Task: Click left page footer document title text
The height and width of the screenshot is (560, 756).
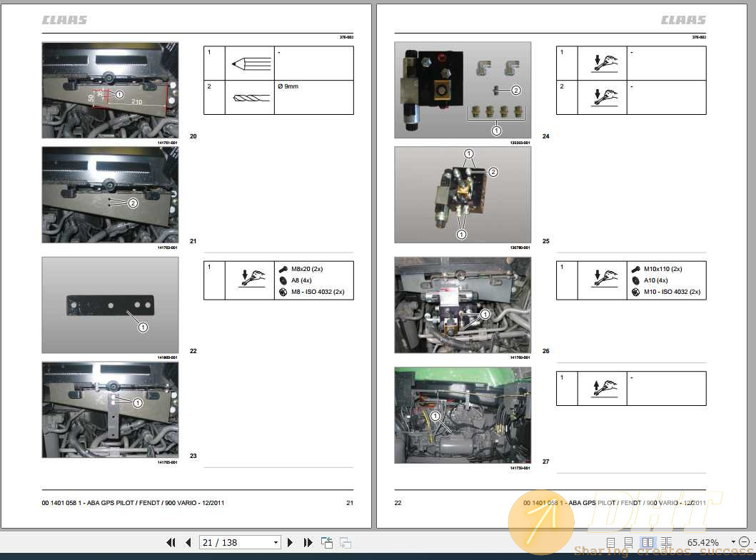Action: [133, 503]
